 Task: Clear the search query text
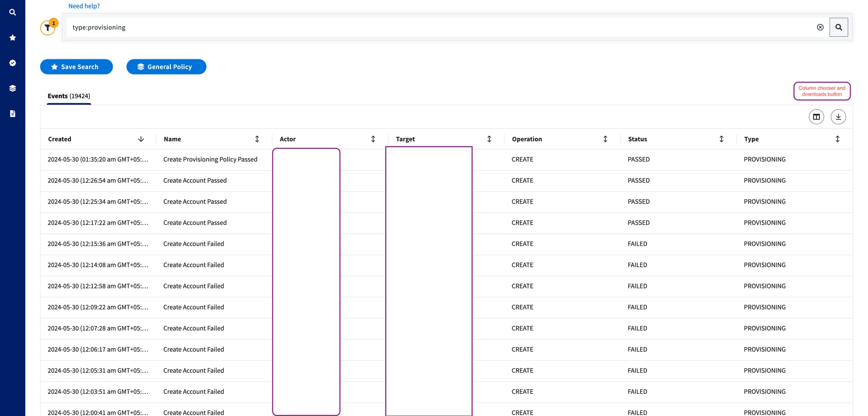(x=820, y=27)
